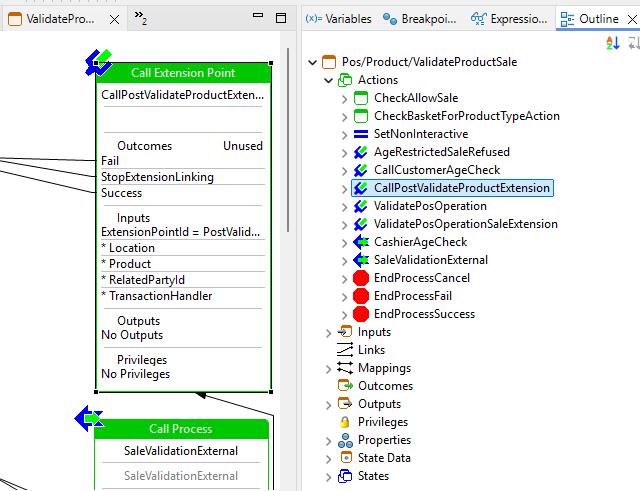Image resolution: width=640 pixels, height=491 pixels.
Task: Close the ValidatePro editor tab
Action: pyautogui.click(x=115, y=19)
